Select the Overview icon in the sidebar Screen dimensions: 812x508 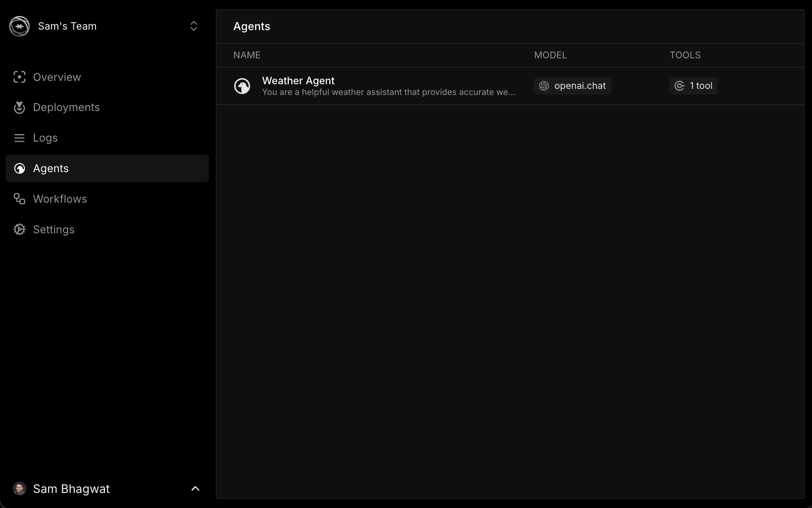[x=19, y=77]
